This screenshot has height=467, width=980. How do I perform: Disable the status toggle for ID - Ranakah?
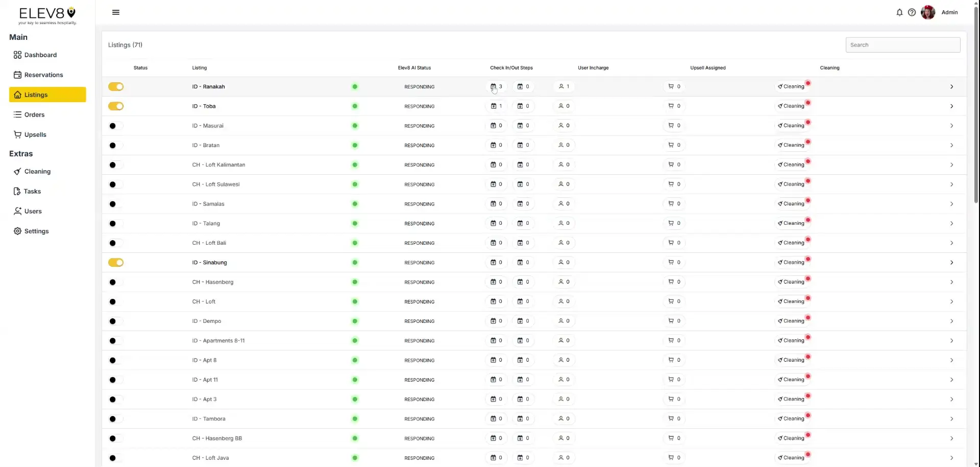(x=116, y=86)
